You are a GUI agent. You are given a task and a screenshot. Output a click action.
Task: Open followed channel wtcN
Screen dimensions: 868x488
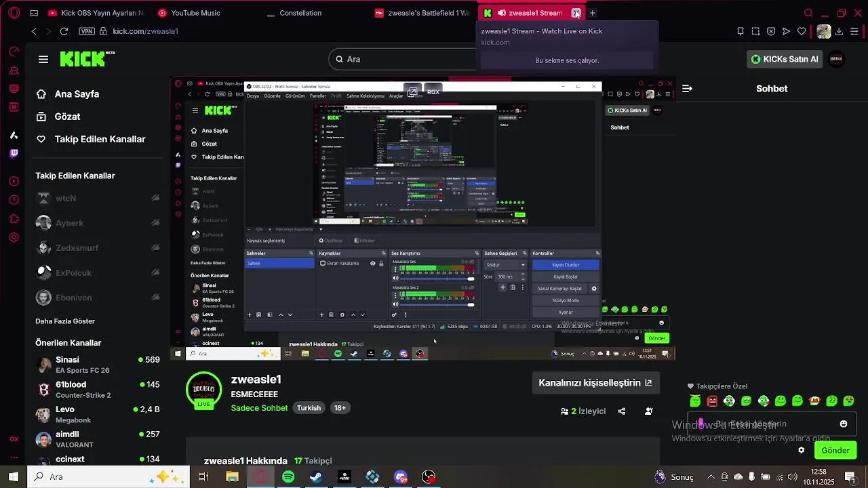point(98,199)
